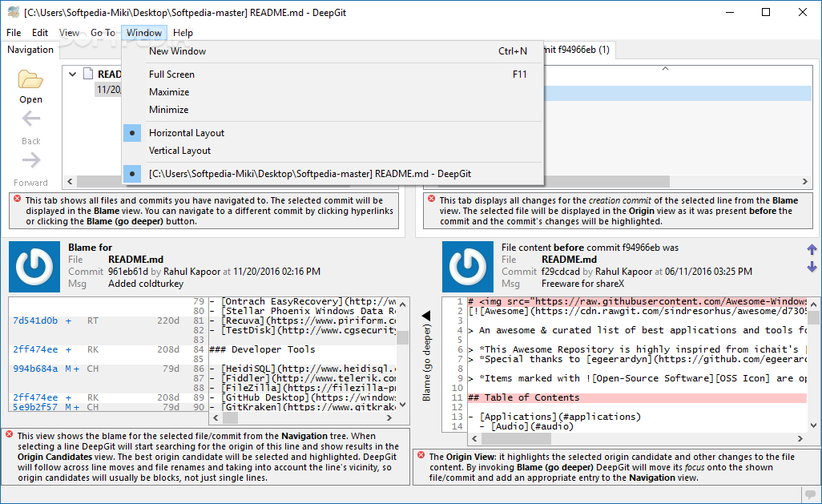Click right arrow of blame code horizontal scrollbar
The image size is (822, 504).
pos(389,418)
